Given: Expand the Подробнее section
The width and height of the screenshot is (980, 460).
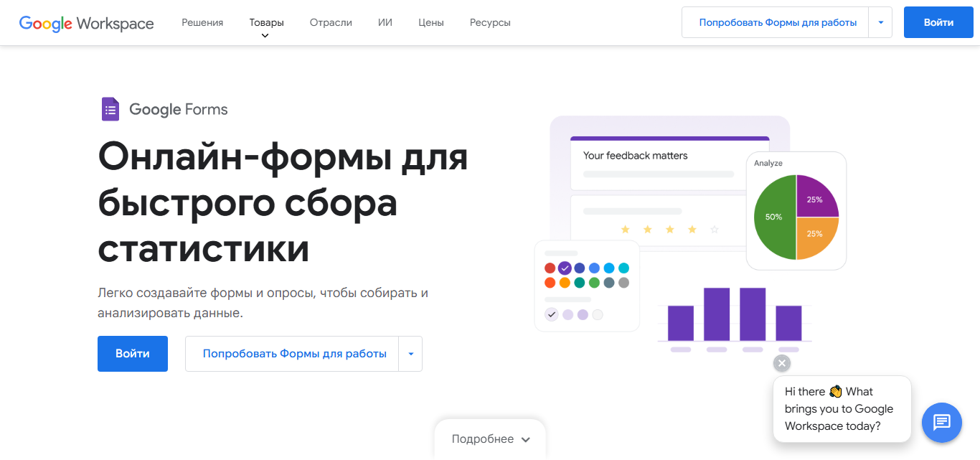Looking at the screenshot, I should click(491, 439).
